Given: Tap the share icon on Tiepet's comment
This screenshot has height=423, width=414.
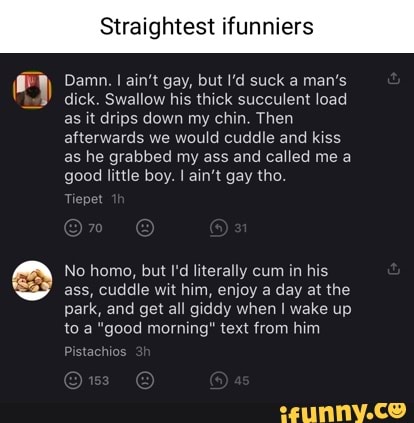Looking at the screenshot, I should [393, 79].
